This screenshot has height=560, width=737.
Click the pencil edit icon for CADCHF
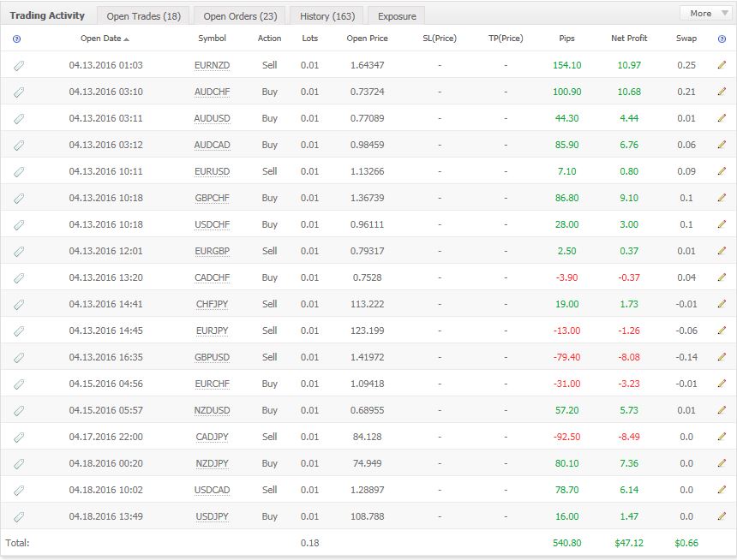[x=722, y=277]
